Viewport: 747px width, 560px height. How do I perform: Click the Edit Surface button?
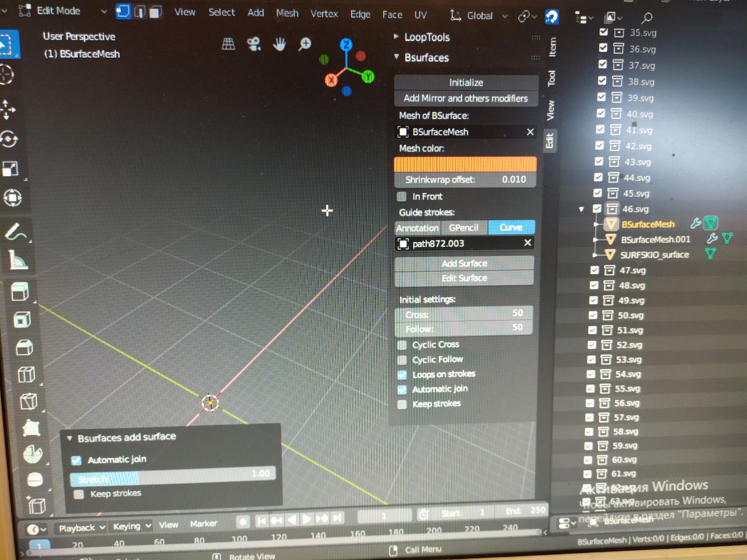click(465, 278)
